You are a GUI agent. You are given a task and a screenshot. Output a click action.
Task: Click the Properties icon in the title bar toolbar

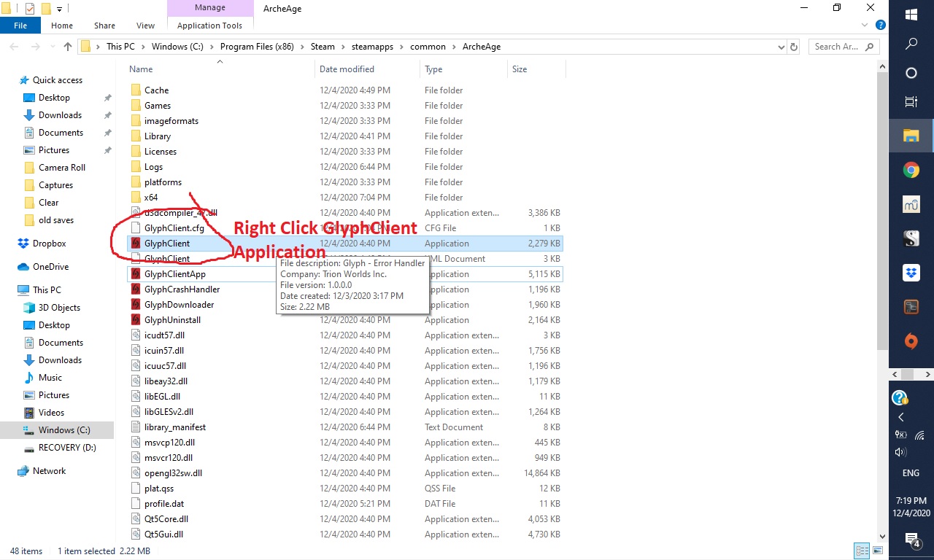[30, 9]
